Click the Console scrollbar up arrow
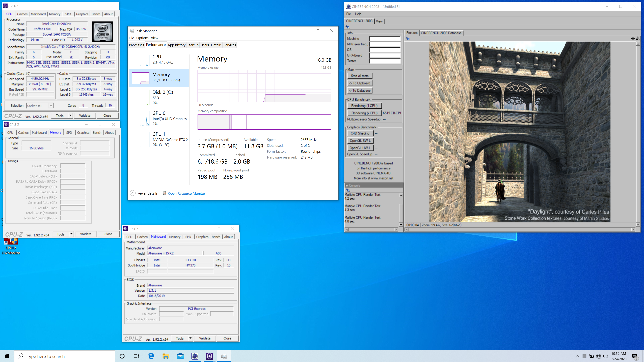644x362 pixels. tap(401, 195)
